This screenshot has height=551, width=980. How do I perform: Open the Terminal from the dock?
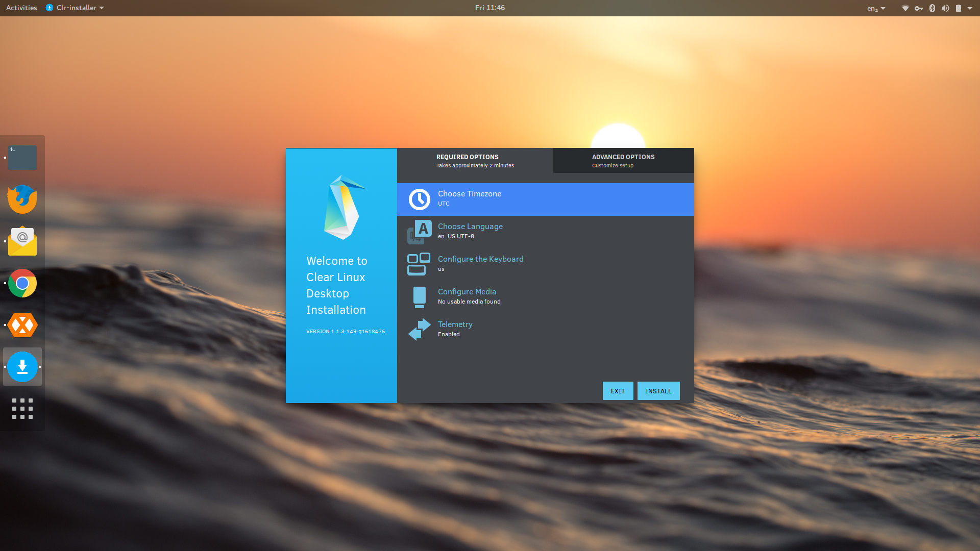tap(22, 158)
